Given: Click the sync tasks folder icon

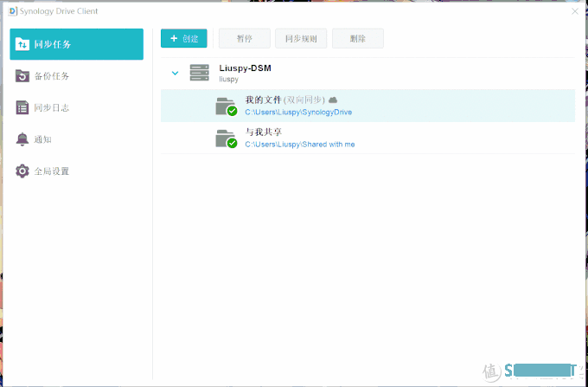Looking at the screenshot, I should pos(22,44).
